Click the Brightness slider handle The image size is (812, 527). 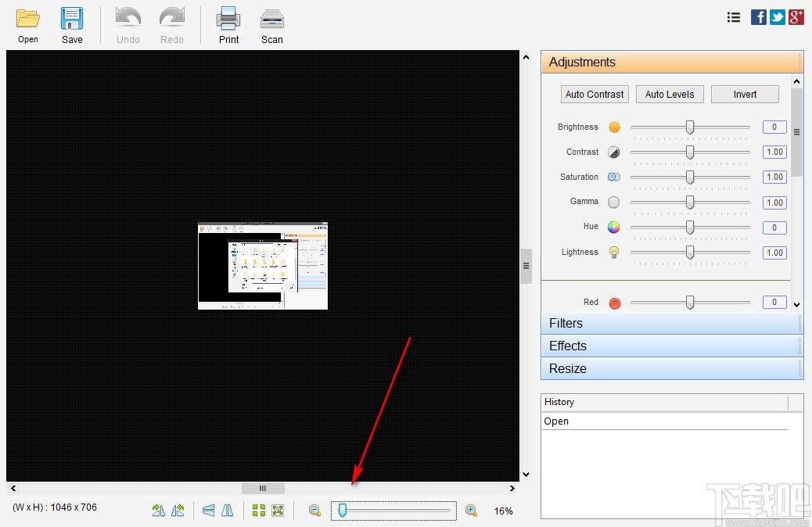coord(690,127)
